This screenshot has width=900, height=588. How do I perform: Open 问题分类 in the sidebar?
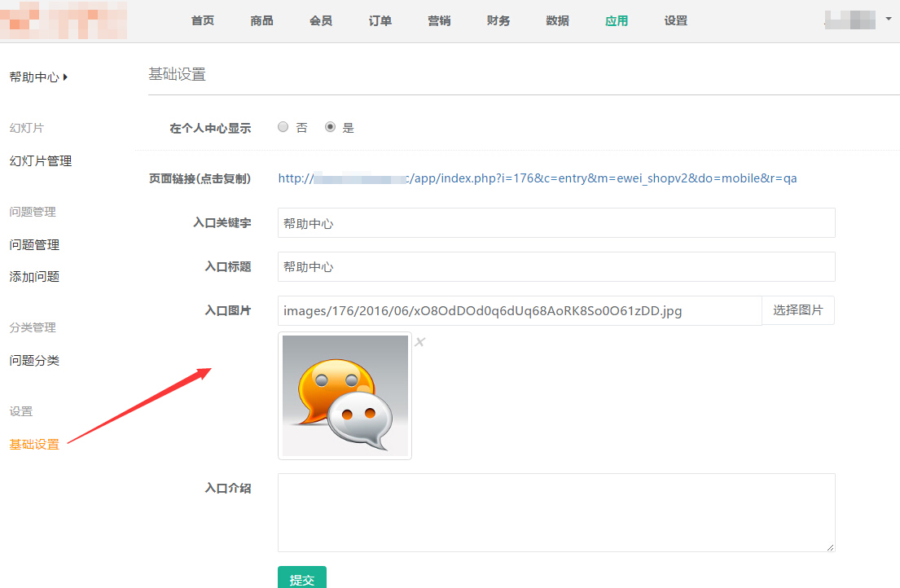(34, 361)
